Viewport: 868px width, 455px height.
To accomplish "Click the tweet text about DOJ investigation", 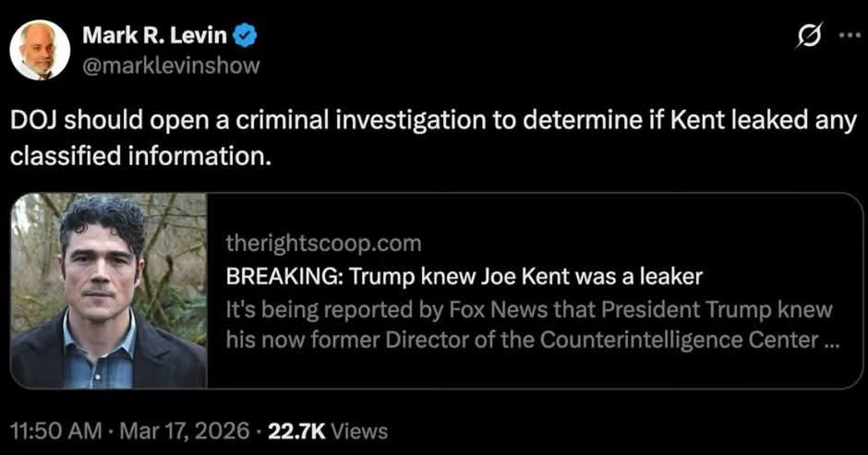I will coord(369,121).
